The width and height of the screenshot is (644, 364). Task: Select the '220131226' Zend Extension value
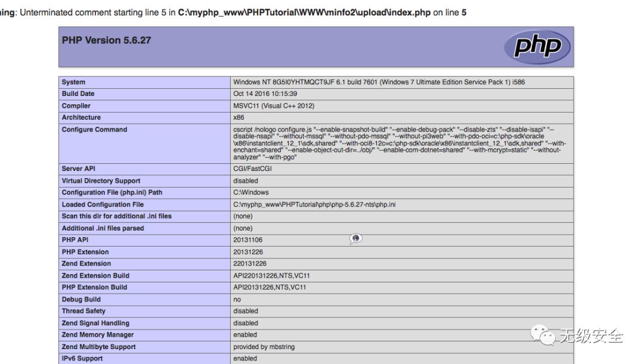(x=250, y=263)
